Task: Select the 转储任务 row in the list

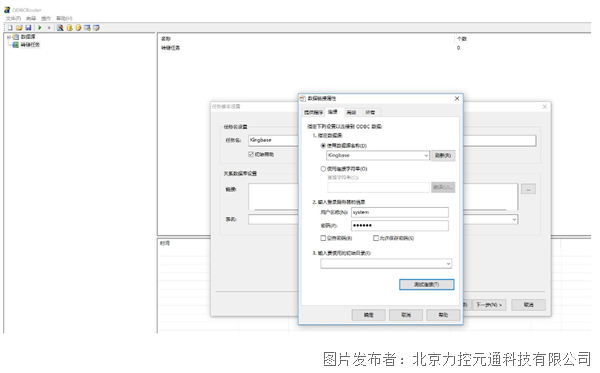Action: tap(170, 48)
